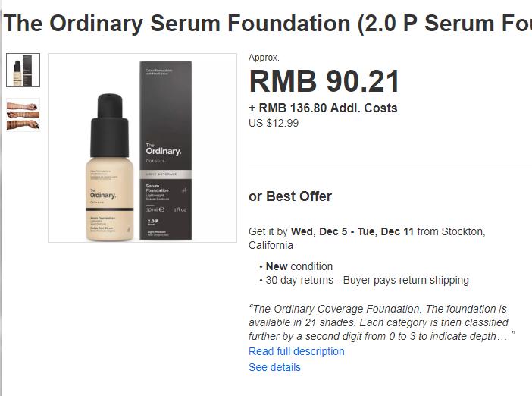Click the Dec 5 - Dec 11 delivery estimate
Image resolution: width=532 pixels, height=396 pixels.
pyautogui.click(x=352, y=231)
